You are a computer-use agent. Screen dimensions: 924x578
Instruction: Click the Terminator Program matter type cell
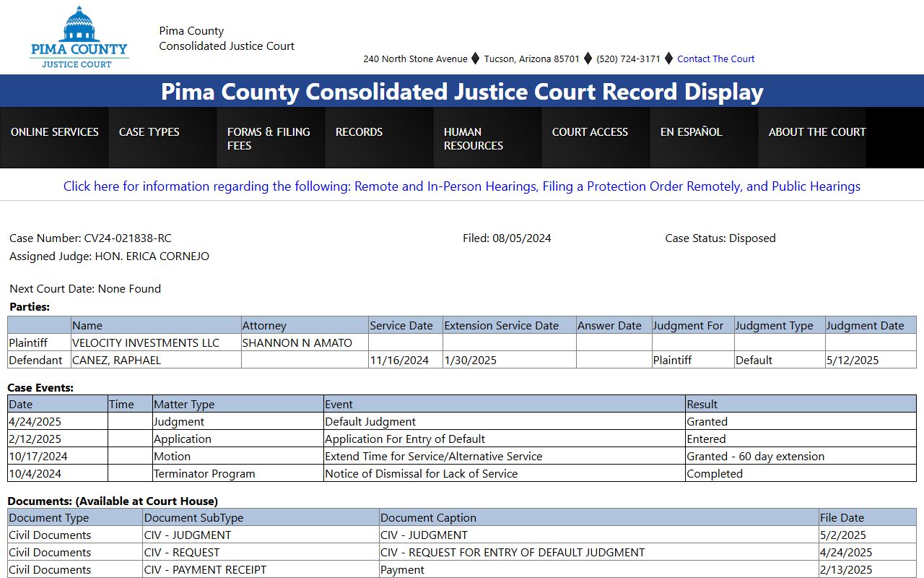(238, 474)
